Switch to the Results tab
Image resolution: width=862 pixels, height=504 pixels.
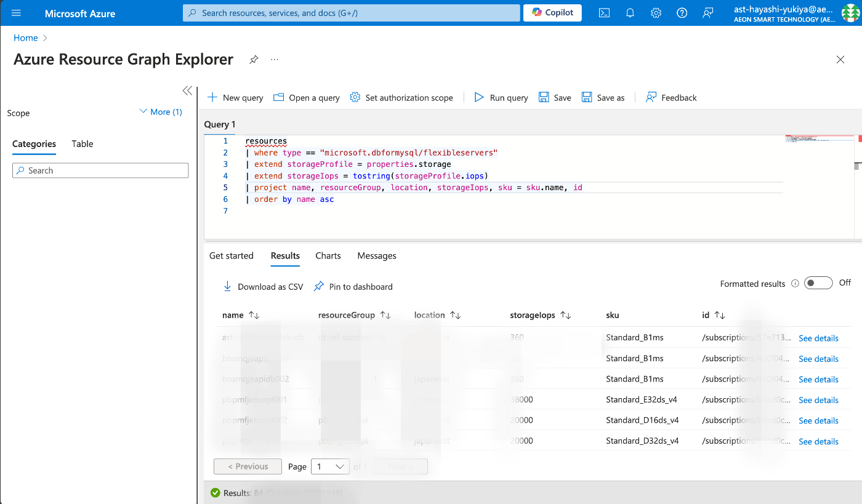click(x=285, y=256)
